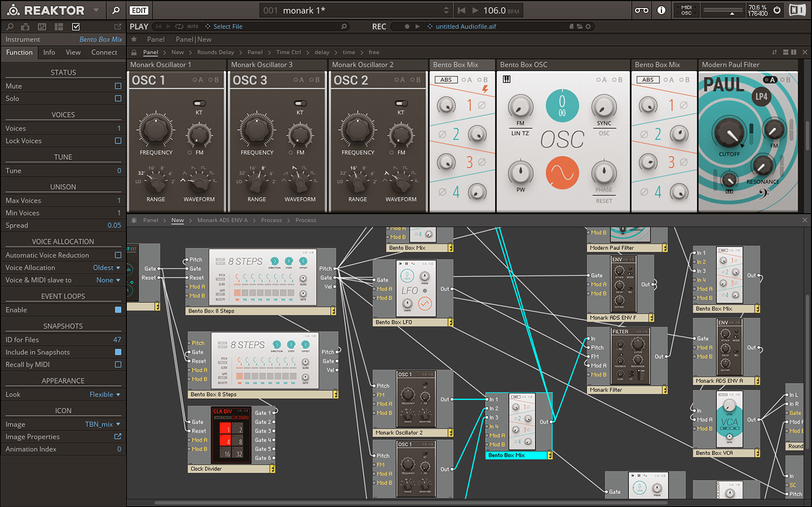This screenshot has width=812, height=507.
Task: Click Select File in the player
Action: click(x=227, y=27)
